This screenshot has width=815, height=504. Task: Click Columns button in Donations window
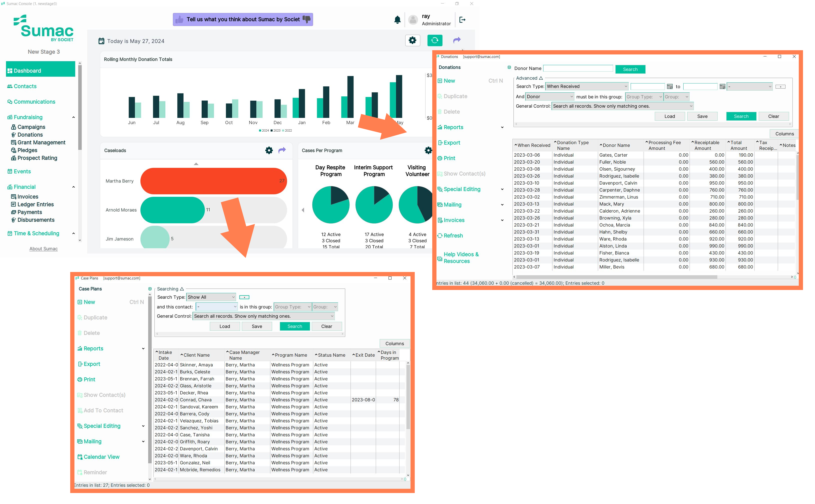tap(784, 134)
